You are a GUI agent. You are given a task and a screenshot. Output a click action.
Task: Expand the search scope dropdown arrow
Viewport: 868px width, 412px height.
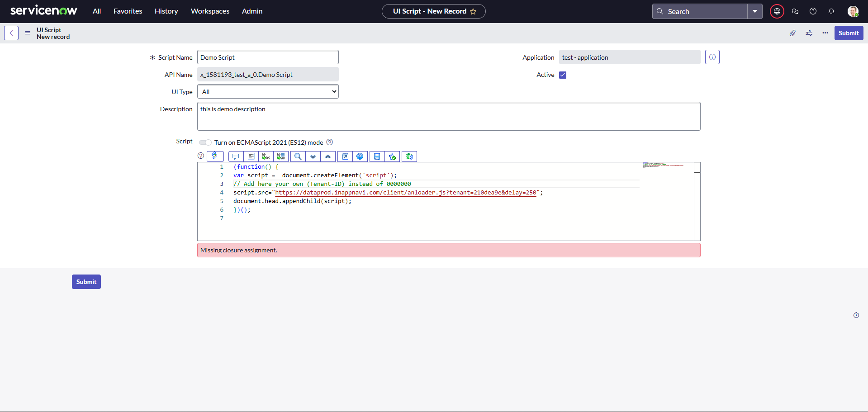tap(755, 11)
